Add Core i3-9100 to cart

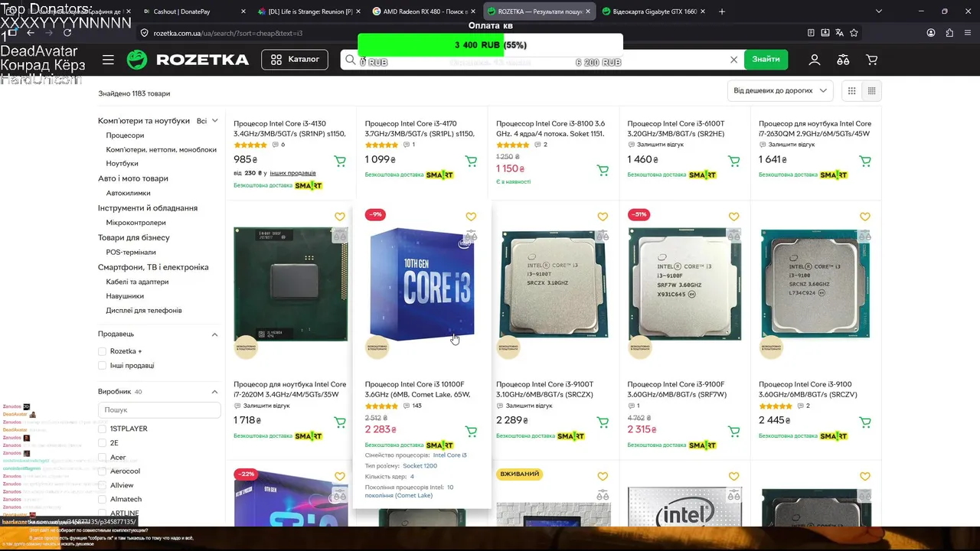point(865,422)
